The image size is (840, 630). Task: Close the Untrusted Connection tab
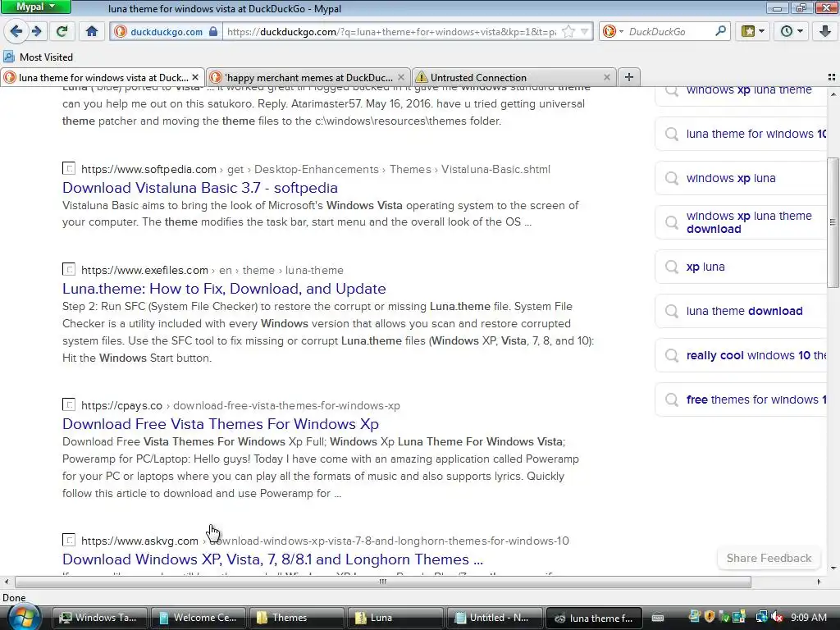tap(607, 77)
